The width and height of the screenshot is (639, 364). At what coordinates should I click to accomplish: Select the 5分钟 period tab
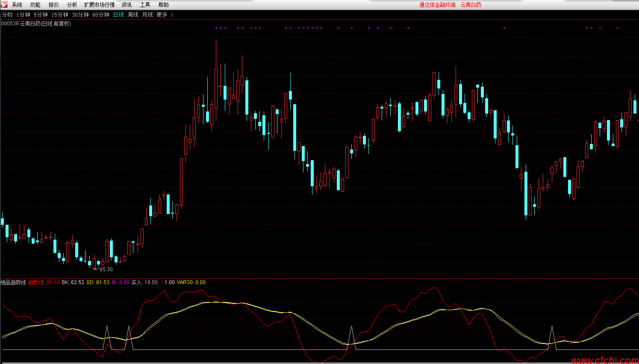click(x=41, y=15)
